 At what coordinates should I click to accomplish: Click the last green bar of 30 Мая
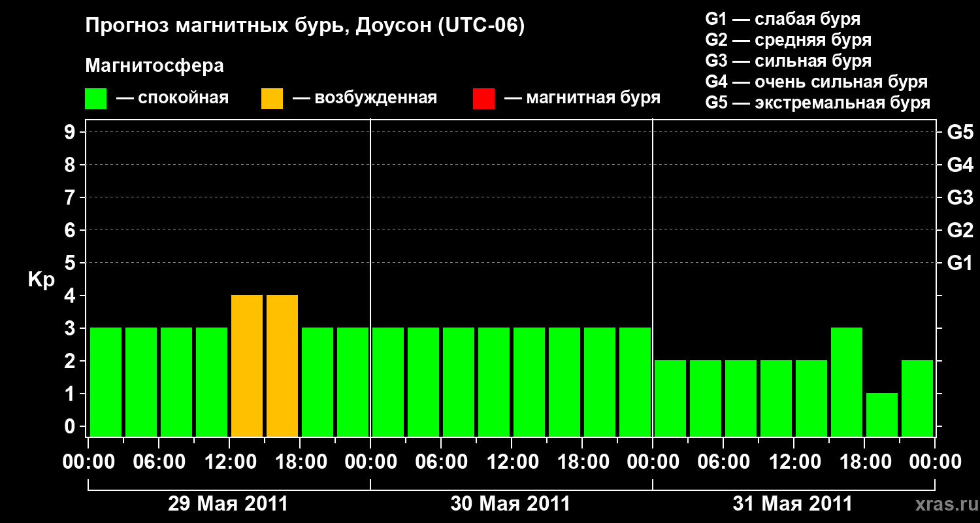(x=635, y=382)
